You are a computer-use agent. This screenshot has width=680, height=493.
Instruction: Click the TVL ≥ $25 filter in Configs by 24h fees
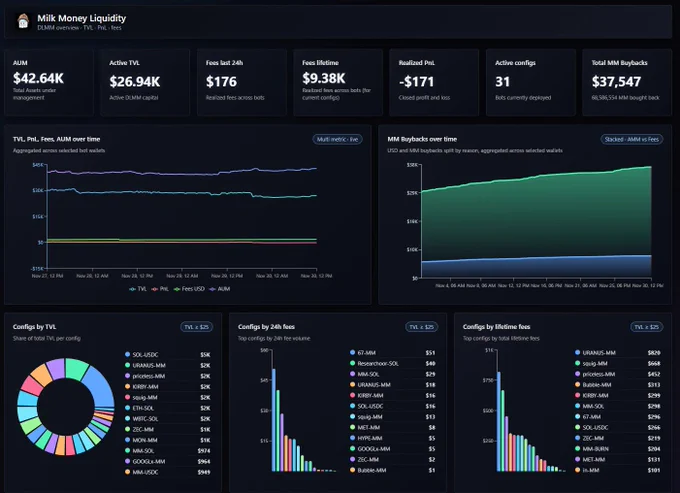click(422, 327)
